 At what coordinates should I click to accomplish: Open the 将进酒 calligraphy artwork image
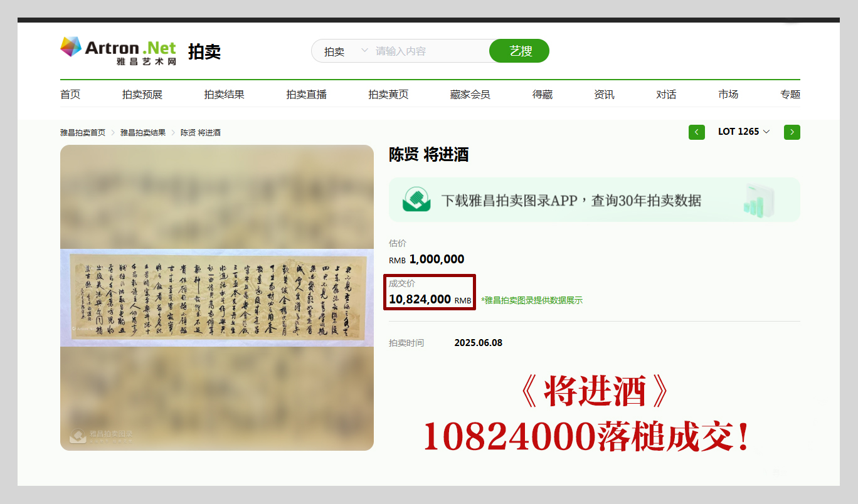click(x=217, y=298)
